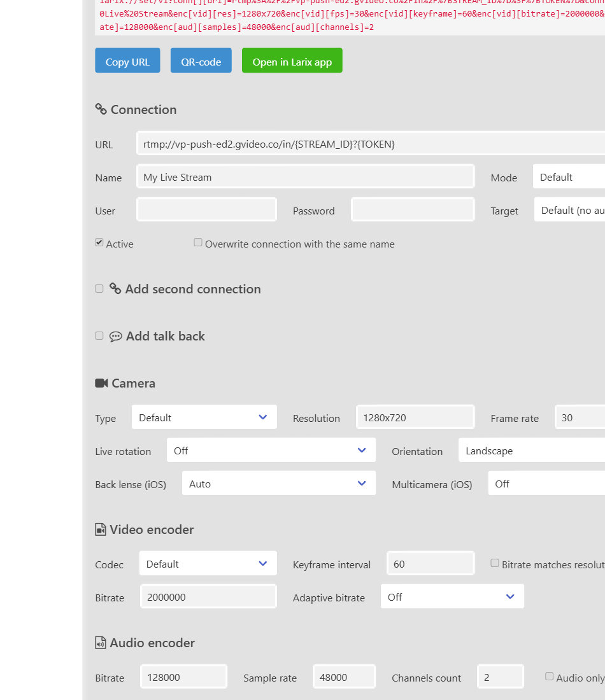Click the Add talk back heading

166,336
